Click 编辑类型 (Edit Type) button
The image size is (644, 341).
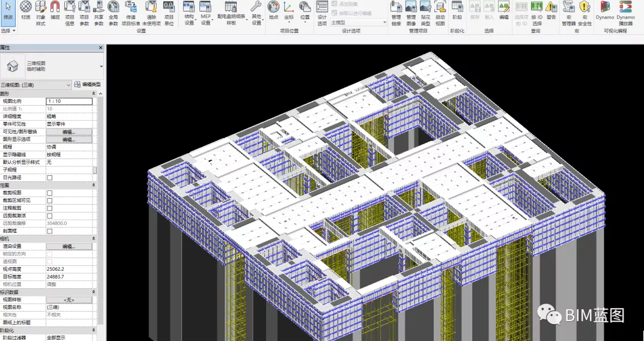88,85
